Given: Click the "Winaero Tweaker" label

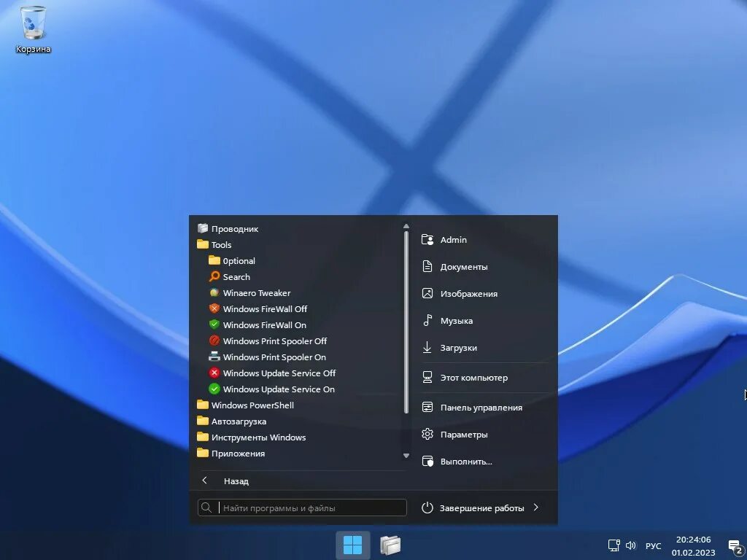Looking at the screenshot, I should point(257,293).
